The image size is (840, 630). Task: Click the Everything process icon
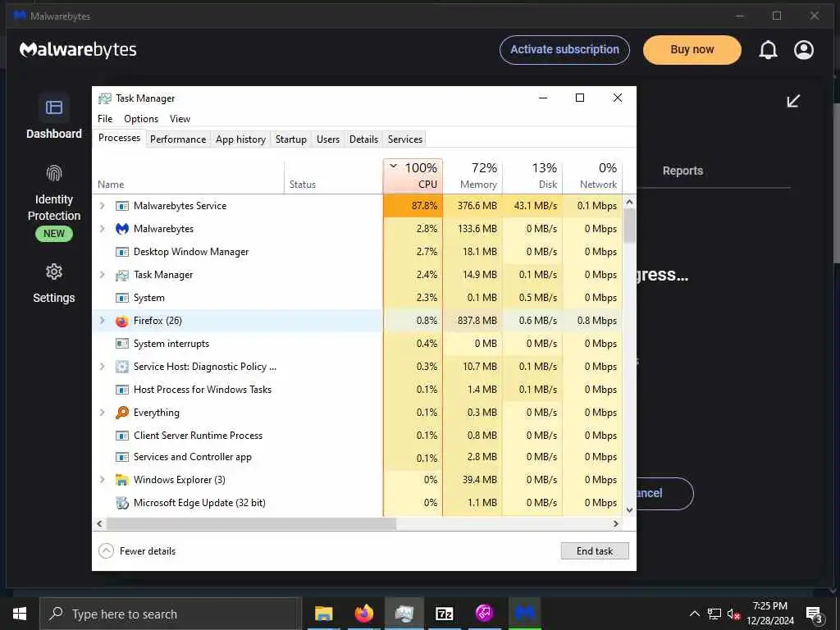point(122,413)
